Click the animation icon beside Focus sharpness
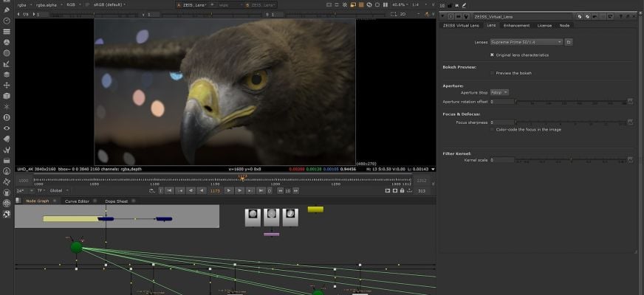The image size is (644, 295). coord(630,122)
